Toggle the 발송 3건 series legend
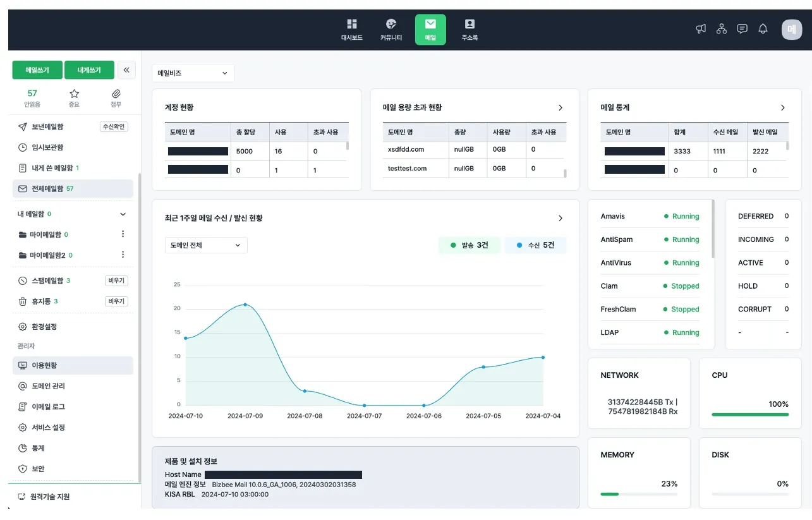Screen dimensions: 812x520 [x=470, y=245]
